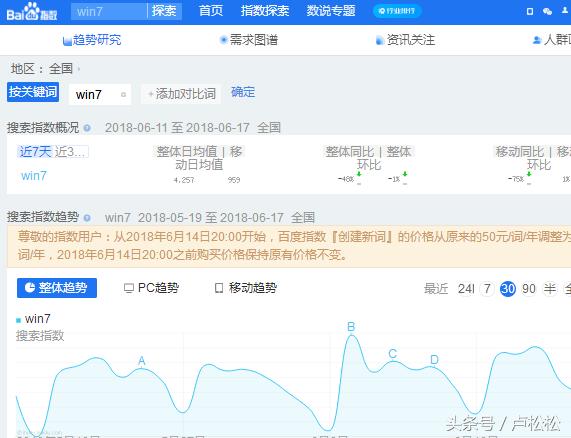Click 添加对比词 to add comparison word
571x438 pixels.
tap(181, 94)
